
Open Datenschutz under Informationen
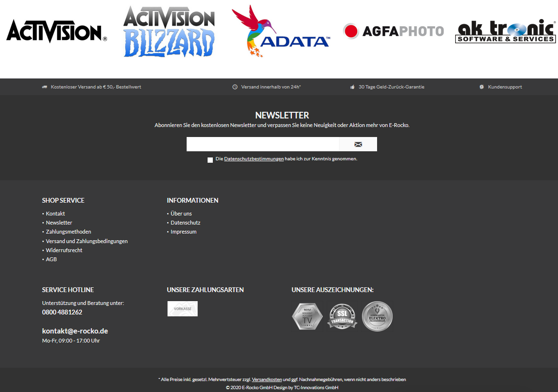(x=185, y=223)
